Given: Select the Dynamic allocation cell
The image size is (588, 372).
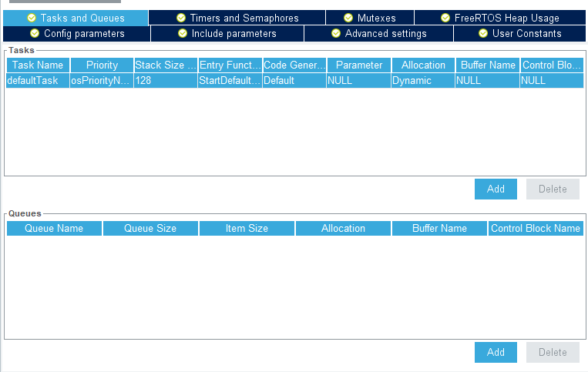Looking at the screenshot, I should point(423,81).
